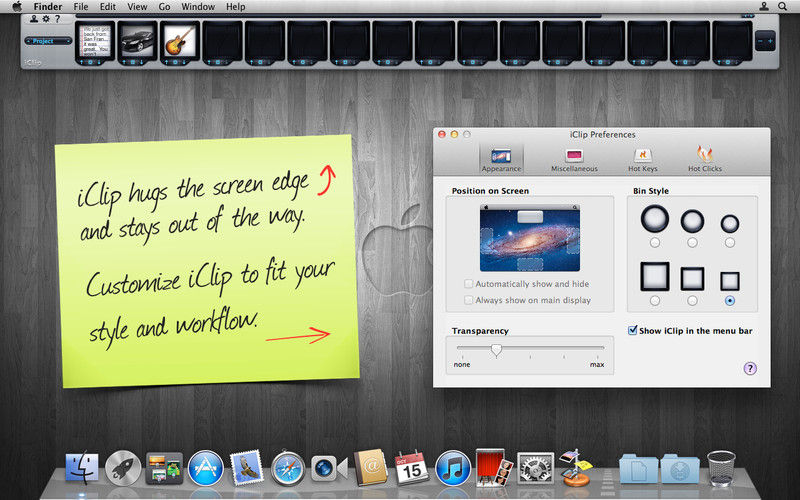
Task: Select the text clip bin thumbnail
Action: coord(95,41)
